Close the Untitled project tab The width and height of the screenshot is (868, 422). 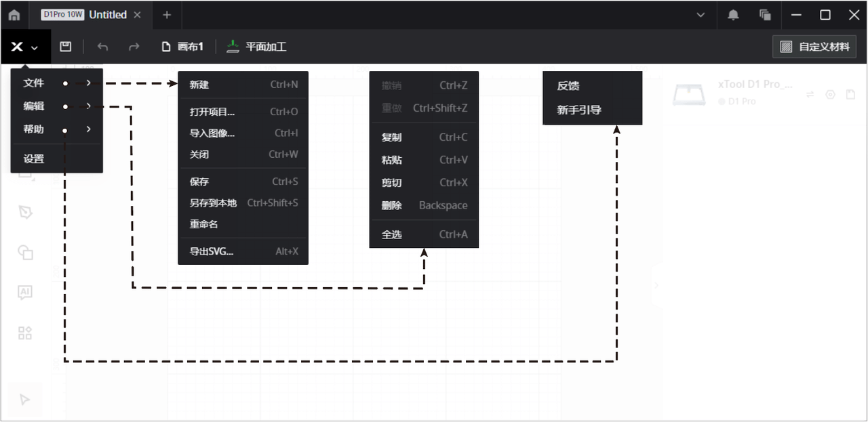[x=138, y=15]
